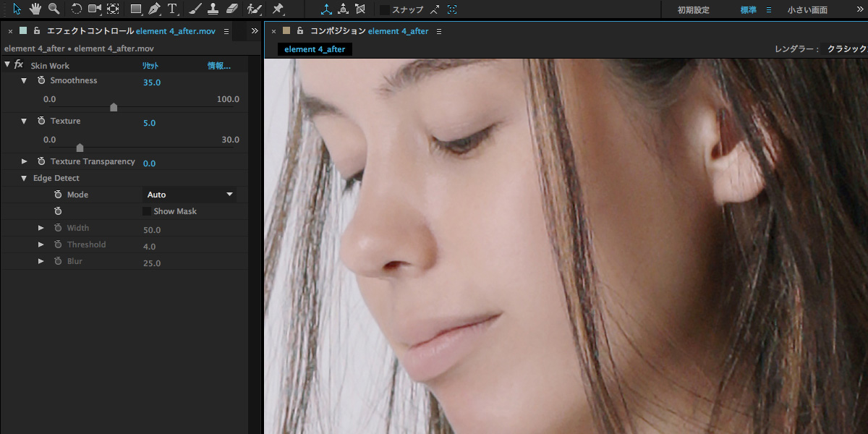Click the Texture slider handle

coord(80,148)
